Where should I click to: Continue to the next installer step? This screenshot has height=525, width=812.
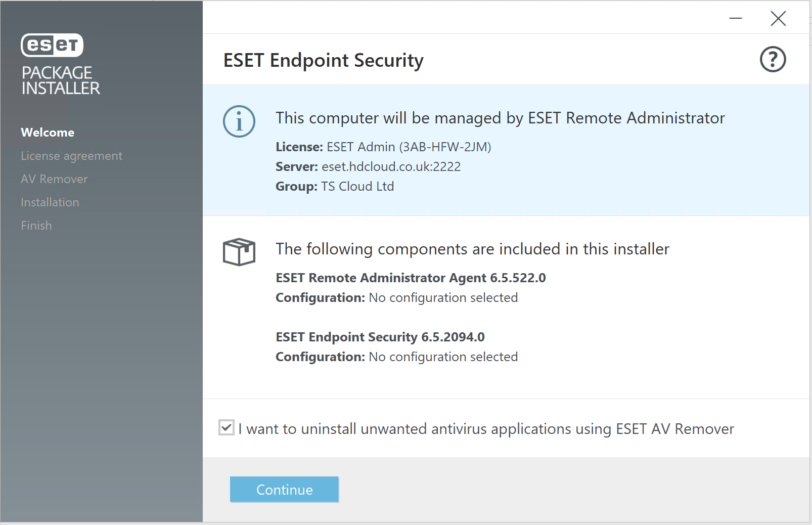point(284,490)
